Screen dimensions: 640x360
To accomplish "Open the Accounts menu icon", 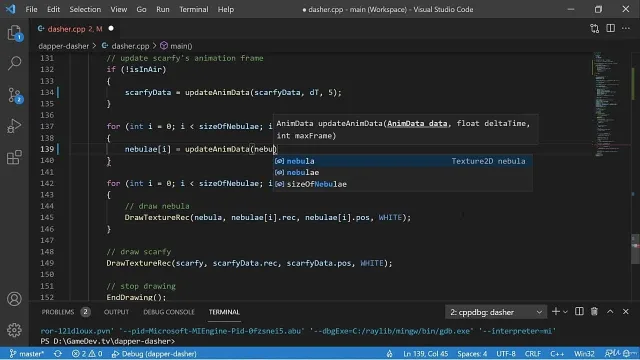I will pyautogui.click(x=14, y=299).
